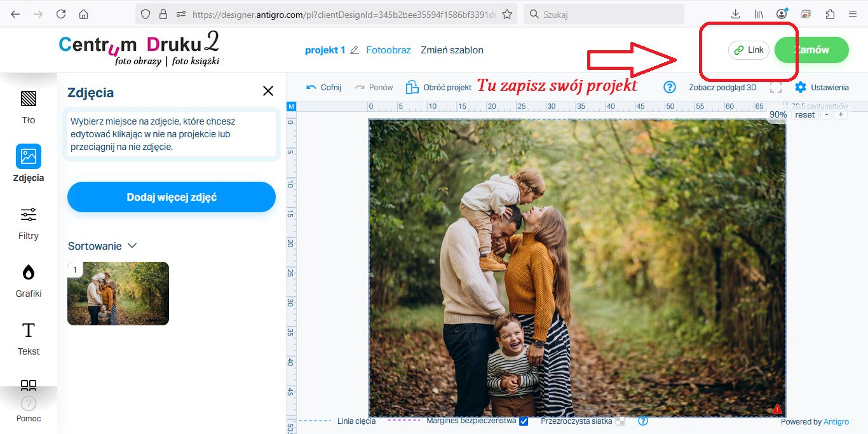Edit project name with pencil icon
Image resolution: width=868 pixels, height=434 pixels.
tap(355, 50)
